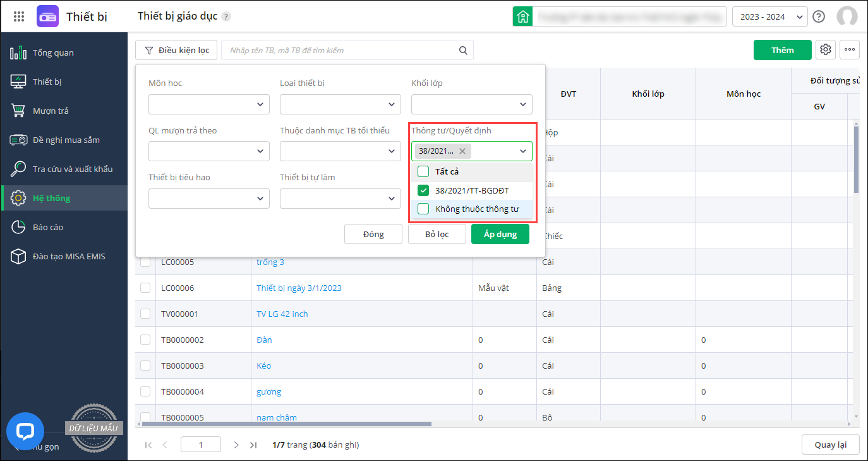Go to Mượn trả in the sidebar
The width and height of the screenshot is (868, 461).
(51, 111)
